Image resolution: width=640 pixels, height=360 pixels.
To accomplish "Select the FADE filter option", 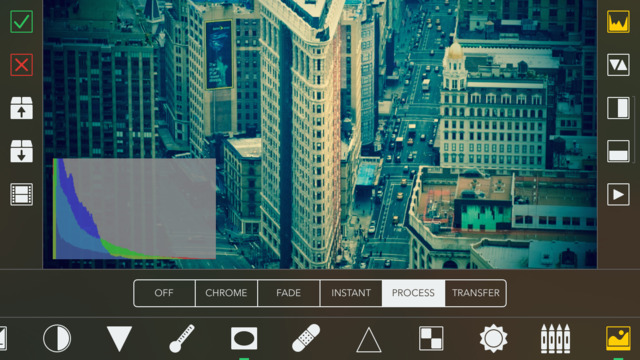I will [289, 293].
